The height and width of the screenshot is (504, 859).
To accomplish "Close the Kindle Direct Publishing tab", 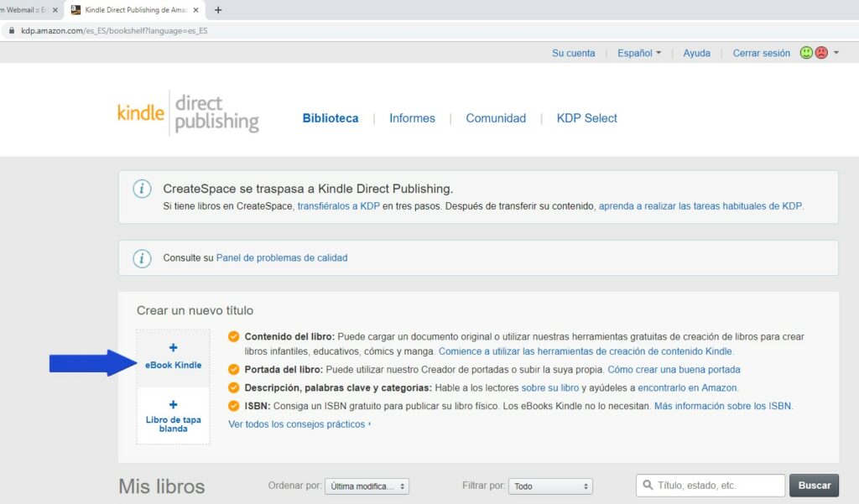I will 195,10.
